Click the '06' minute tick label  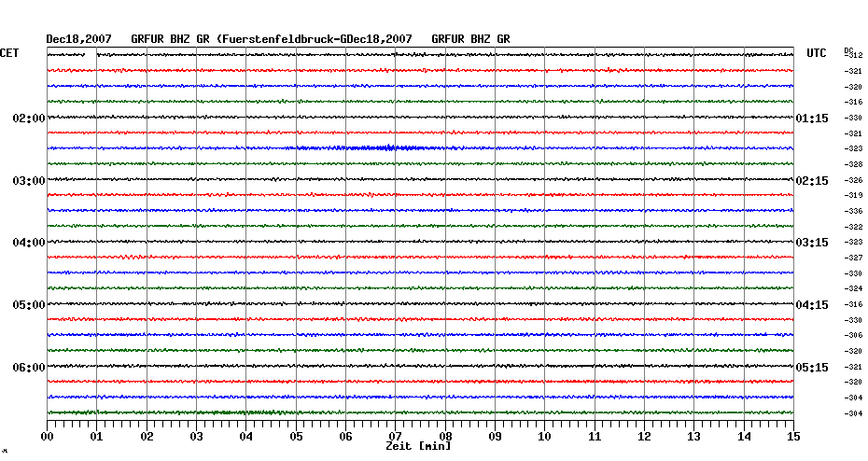[x=345, y=436]
